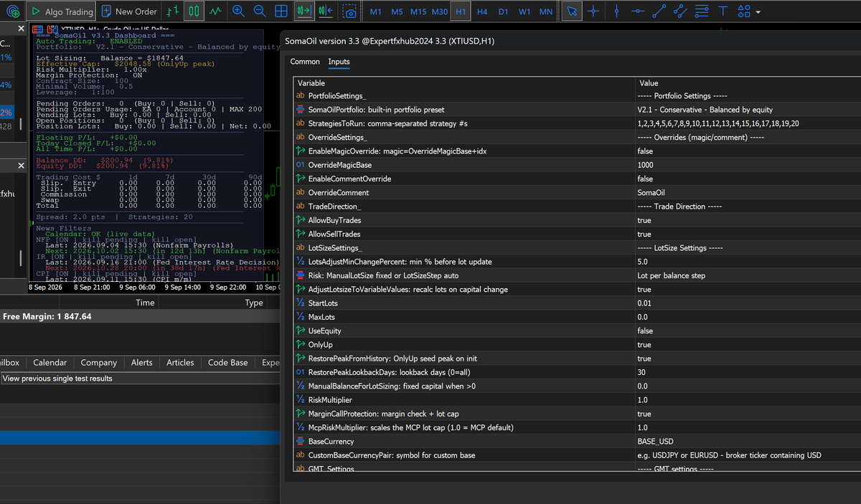The width and height of the screenshot is (861, 504).
Task: Switch chart to line chart view
Action: [x=215, y=11]
